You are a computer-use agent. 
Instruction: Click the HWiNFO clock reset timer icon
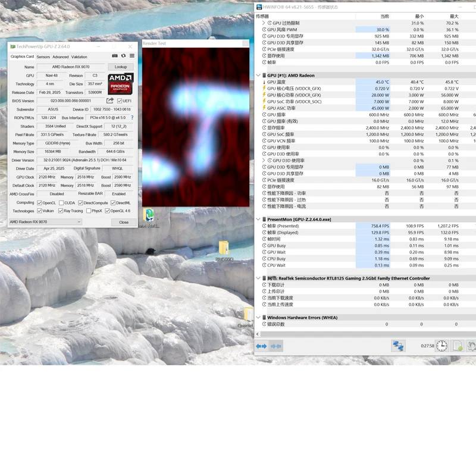point(441,346)
